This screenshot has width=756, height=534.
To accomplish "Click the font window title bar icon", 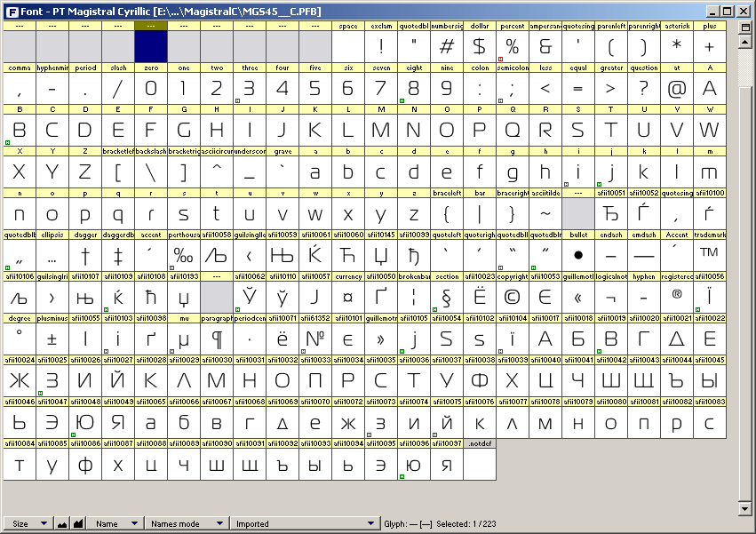I will point(12,12).
